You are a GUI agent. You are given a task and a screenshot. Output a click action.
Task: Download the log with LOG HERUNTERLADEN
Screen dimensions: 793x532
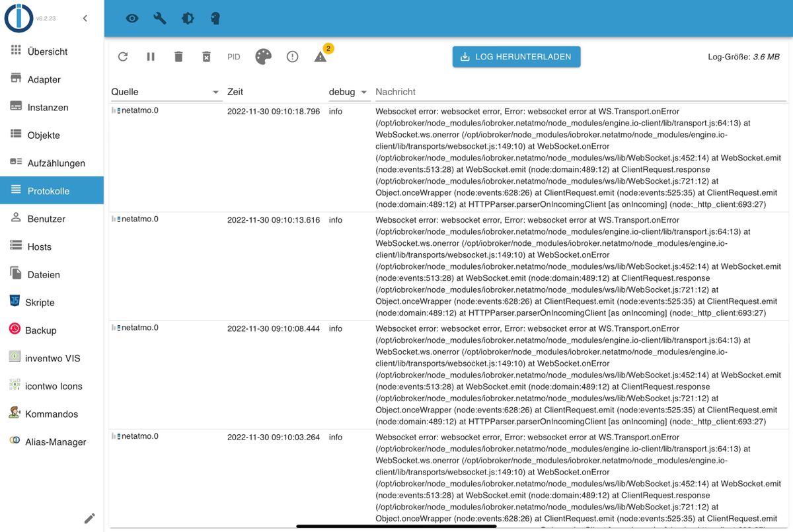(516, 57)
